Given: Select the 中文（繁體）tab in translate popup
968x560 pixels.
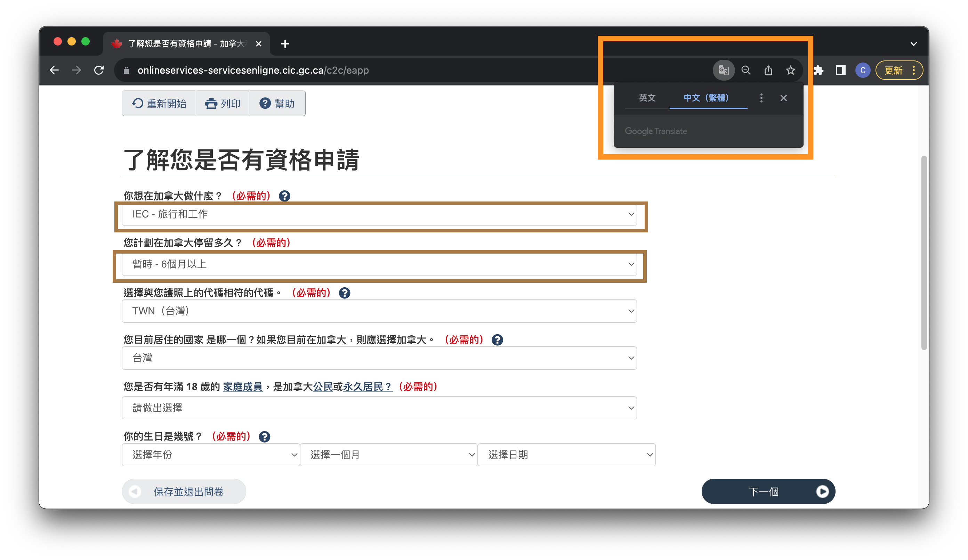Looking at the screenshot, I should point(708,98).
